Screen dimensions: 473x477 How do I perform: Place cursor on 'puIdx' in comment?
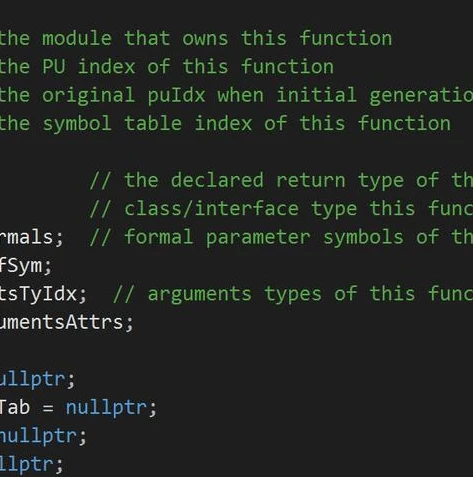tap(176, 95)
